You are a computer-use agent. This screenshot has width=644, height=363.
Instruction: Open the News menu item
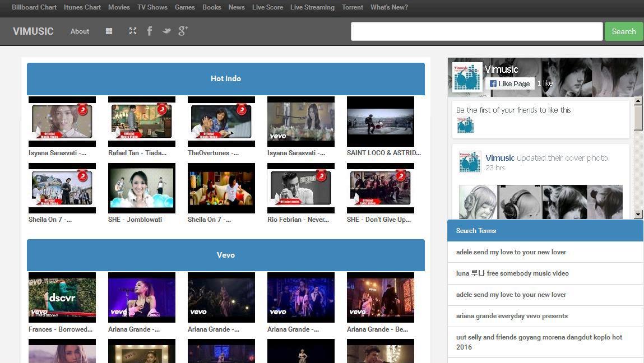[237, 7]
